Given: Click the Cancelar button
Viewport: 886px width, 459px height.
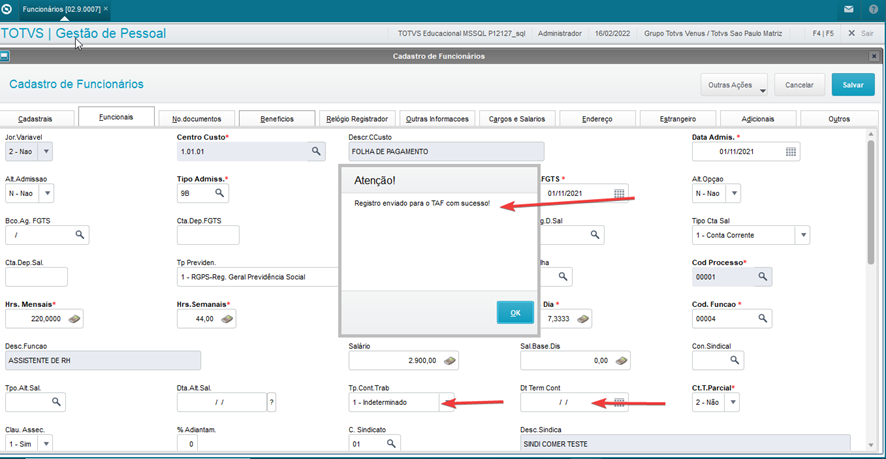Looking at the screenshot, I should click(799, 85).
